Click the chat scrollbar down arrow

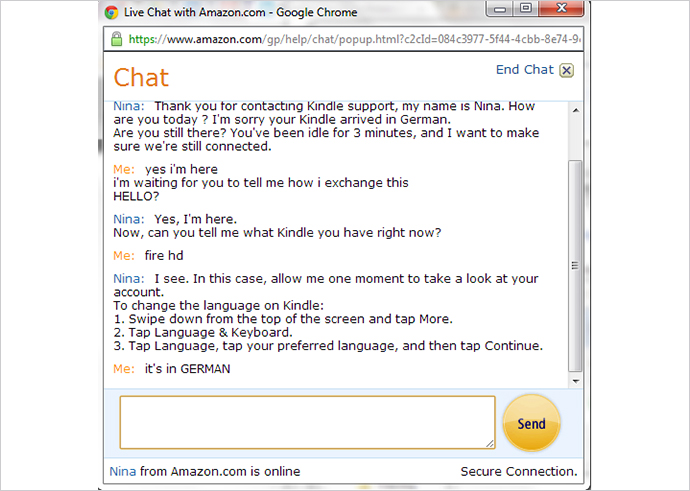pos(576,381)
